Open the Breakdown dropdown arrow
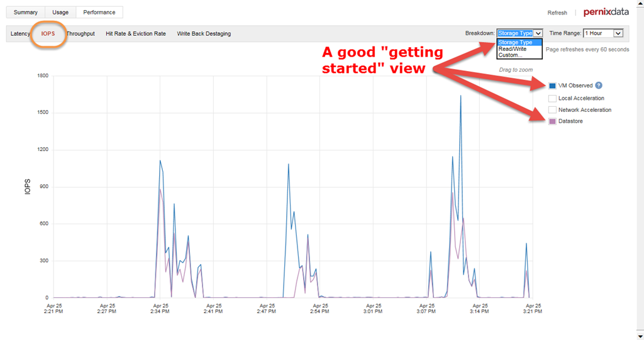 click(538, 33)
